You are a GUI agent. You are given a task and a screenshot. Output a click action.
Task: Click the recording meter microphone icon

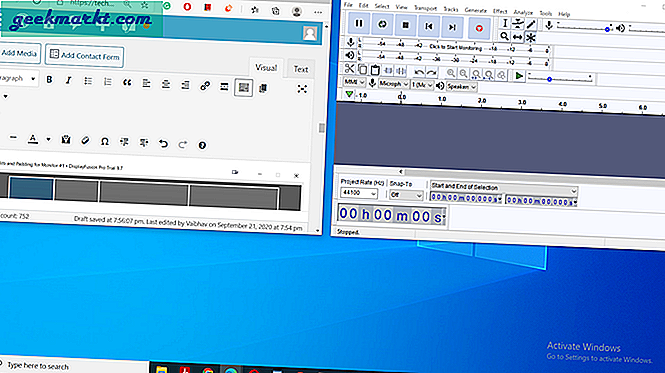(x=351, y=42)
